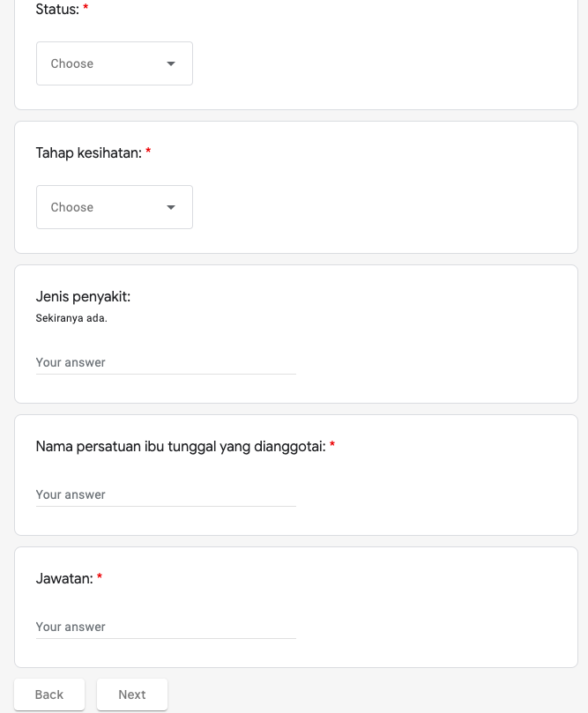Viewport: 588px width, 713px height.
Task: Click the 'Nama persatuan ibu tunggal yang dianggotai' label
Action: pyautogui.click(x=180, y=447)
